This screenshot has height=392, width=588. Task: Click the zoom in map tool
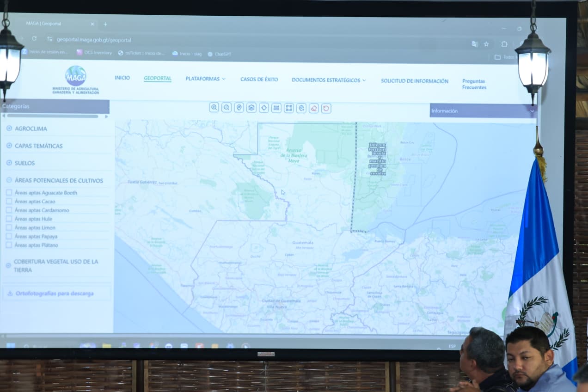[x=214, y=108]
